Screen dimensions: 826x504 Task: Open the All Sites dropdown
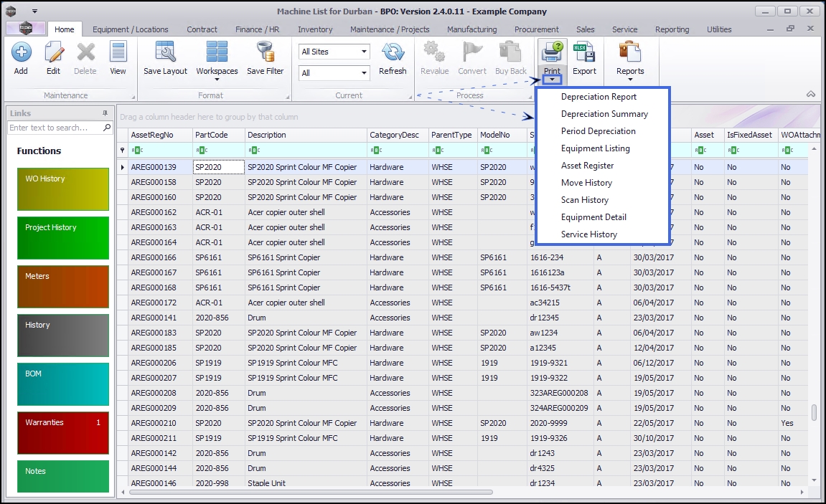[364, 52]
